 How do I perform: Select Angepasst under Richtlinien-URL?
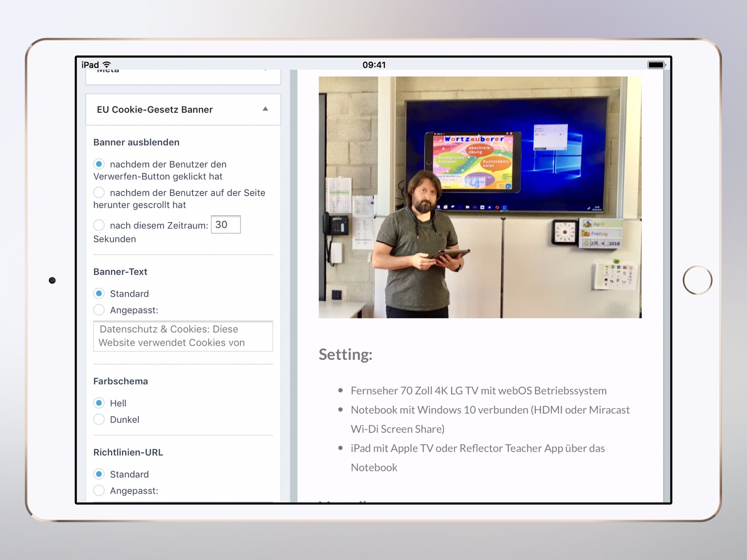[x=99, y=490]
